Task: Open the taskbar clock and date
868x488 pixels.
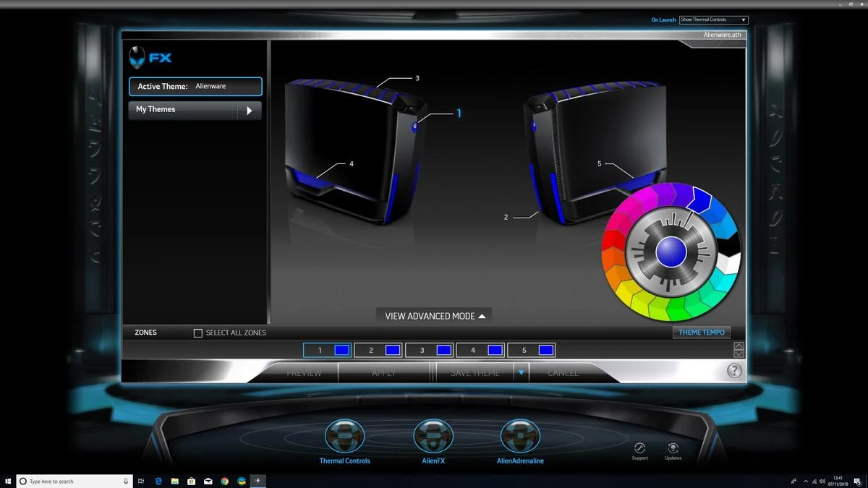Action: point(838,481)
